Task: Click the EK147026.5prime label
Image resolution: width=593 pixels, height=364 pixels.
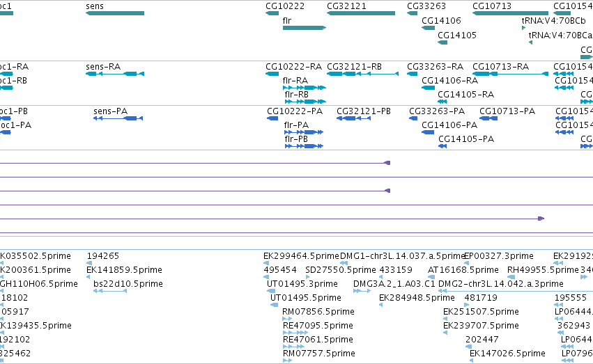Action: [x=507, y=354]
